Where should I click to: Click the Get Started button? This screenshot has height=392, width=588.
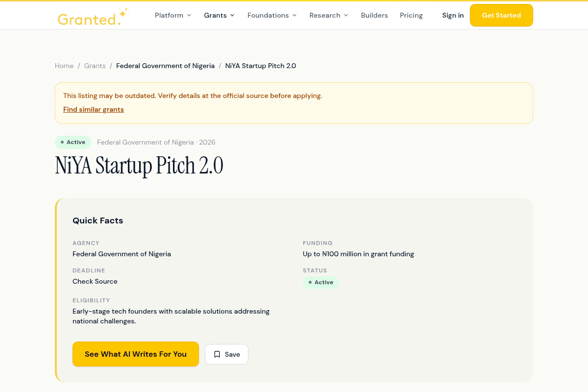[x=501, y=15]
